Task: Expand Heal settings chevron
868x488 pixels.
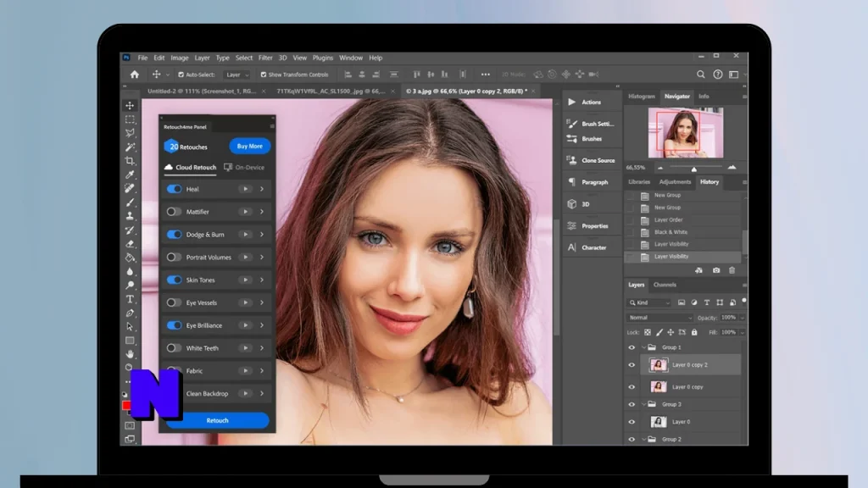Action: click(262, 189)
